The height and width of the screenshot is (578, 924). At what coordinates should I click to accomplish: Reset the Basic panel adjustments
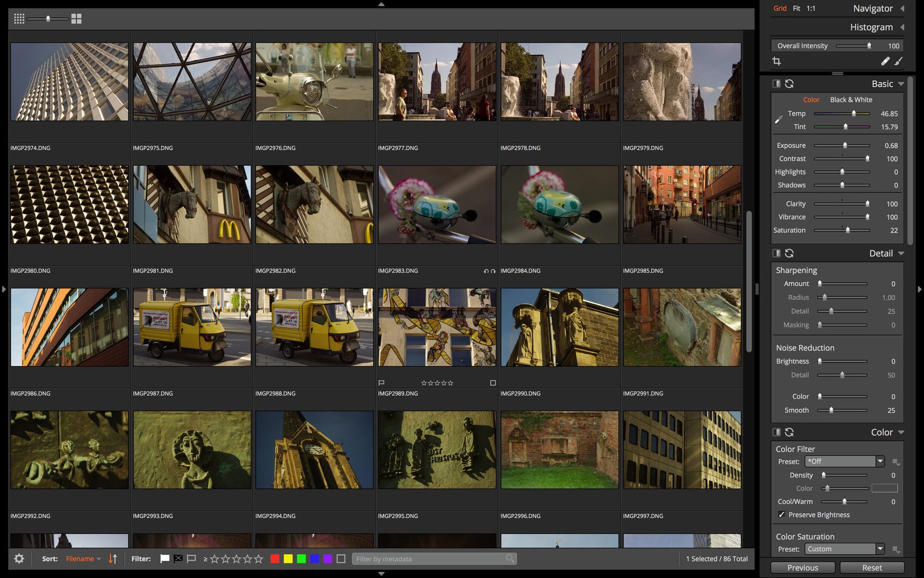point(789,84)
